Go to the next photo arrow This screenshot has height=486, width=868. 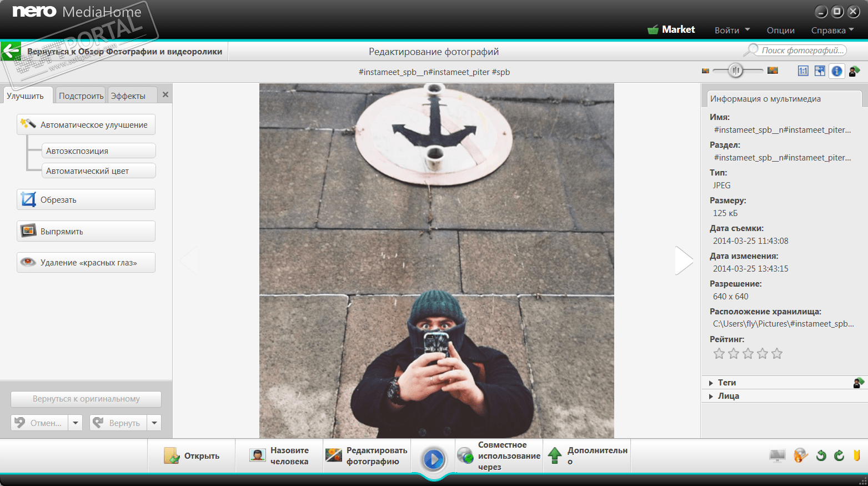(x=684, y=260)
